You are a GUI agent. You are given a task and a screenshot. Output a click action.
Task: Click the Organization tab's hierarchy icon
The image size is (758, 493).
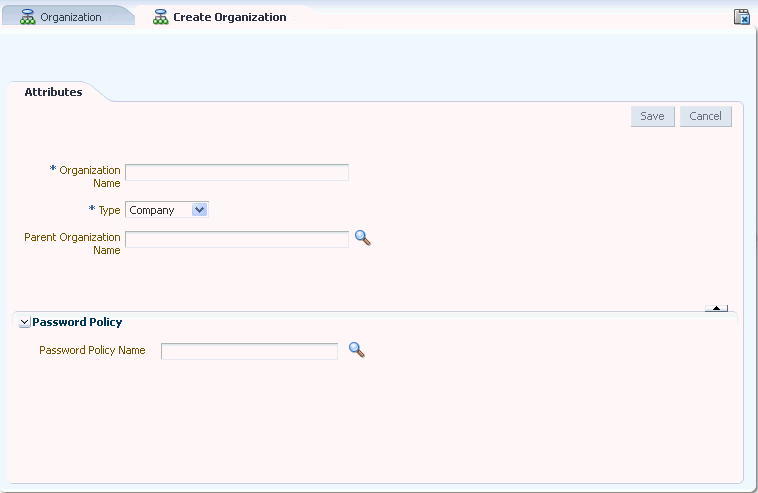pyautogui.click(x=28, y=17)
